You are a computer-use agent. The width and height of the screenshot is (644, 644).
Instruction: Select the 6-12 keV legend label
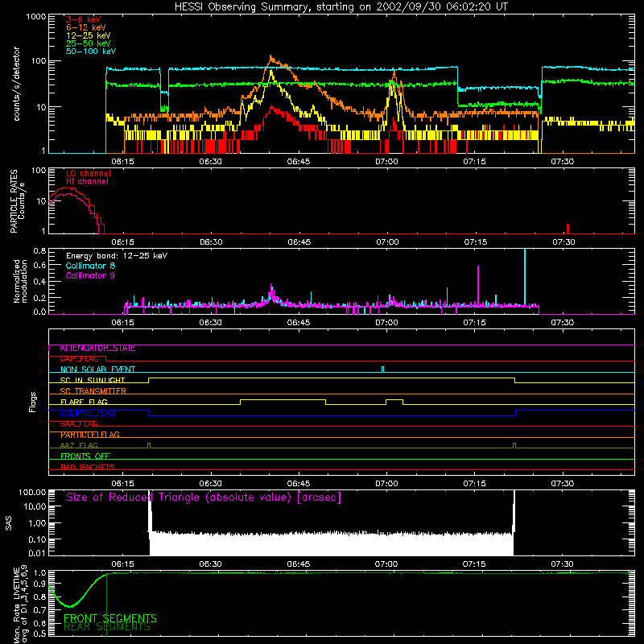[x=86, y=27]
